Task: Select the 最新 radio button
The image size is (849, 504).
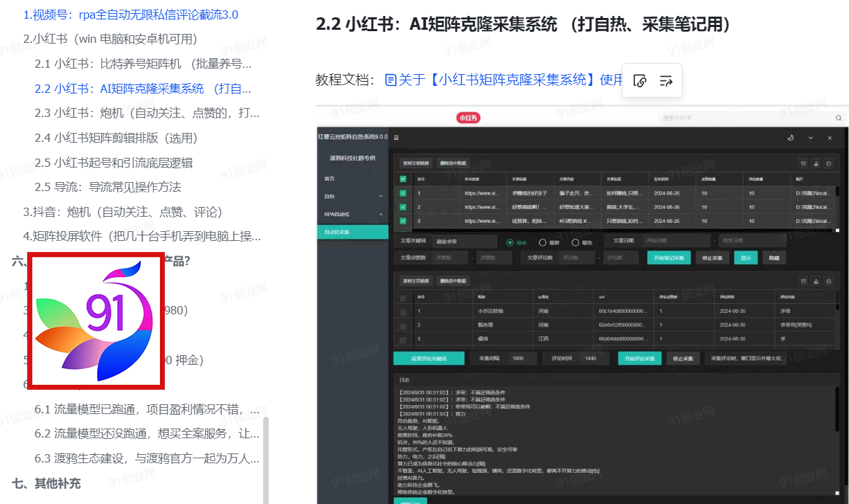Action: (x=543, y=242)
